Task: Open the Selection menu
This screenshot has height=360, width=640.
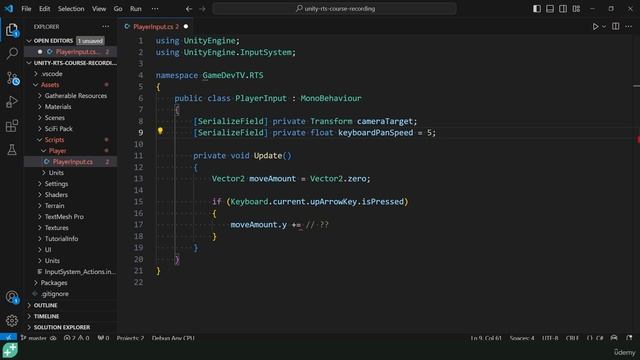Action: click(x=71, y=9)
